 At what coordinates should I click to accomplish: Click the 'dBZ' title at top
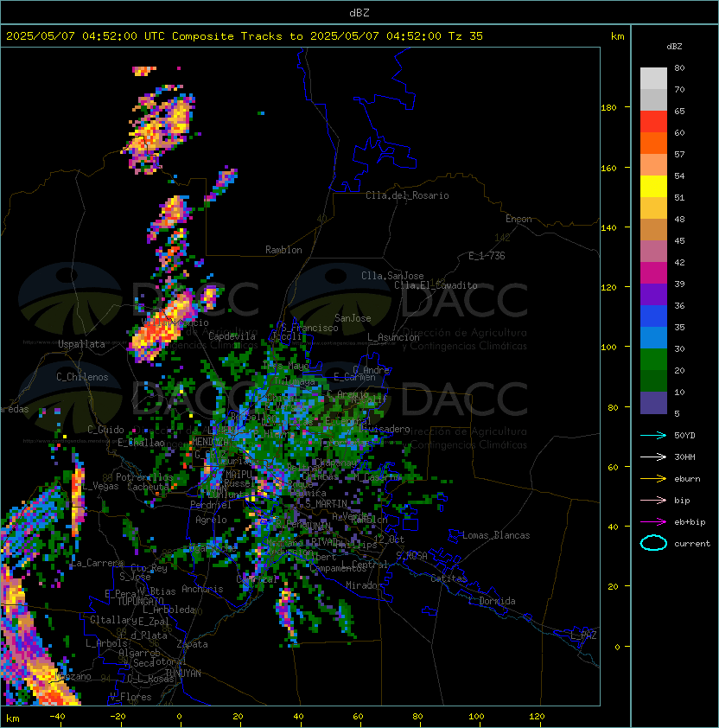pyautogui.click(x=359, y=12)
